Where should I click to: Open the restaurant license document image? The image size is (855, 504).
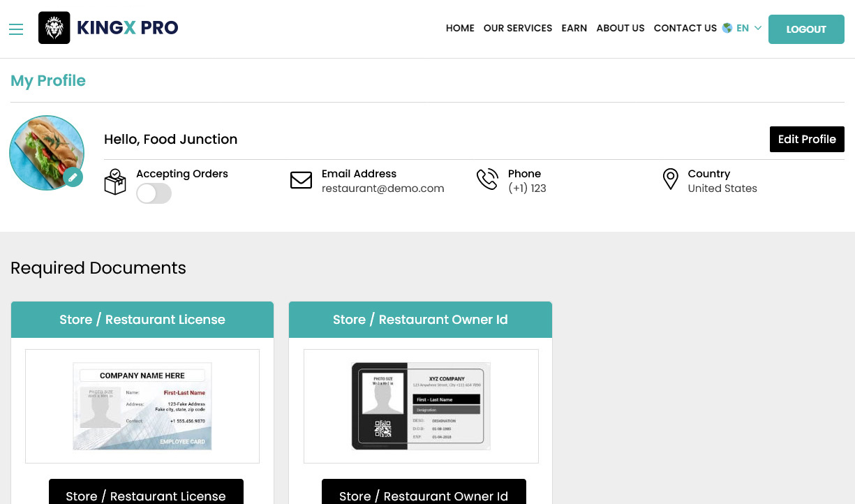click(142, 406)
